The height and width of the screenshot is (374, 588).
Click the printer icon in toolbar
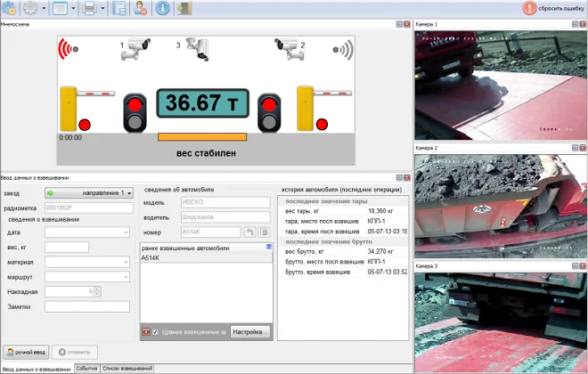point(89,9)
